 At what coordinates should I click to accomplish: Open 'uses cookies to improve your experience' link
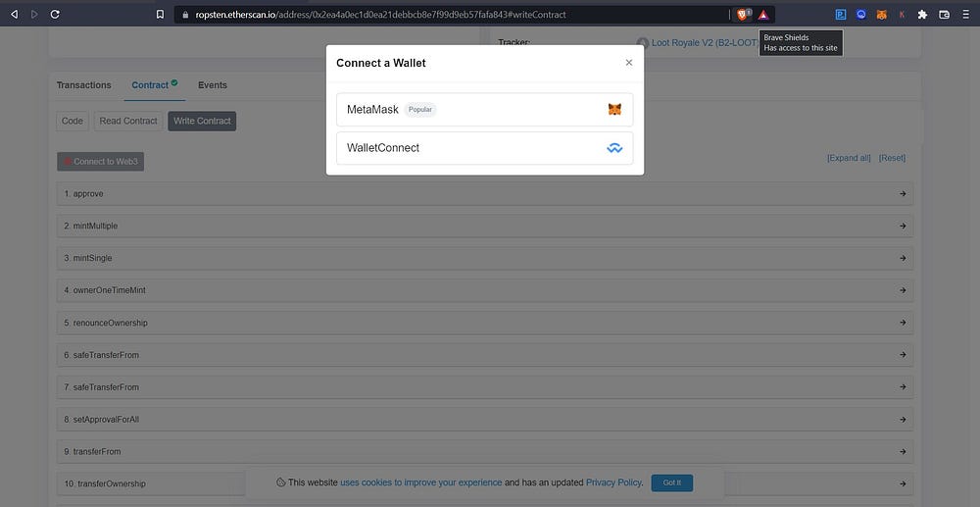[x=420, y=482]
